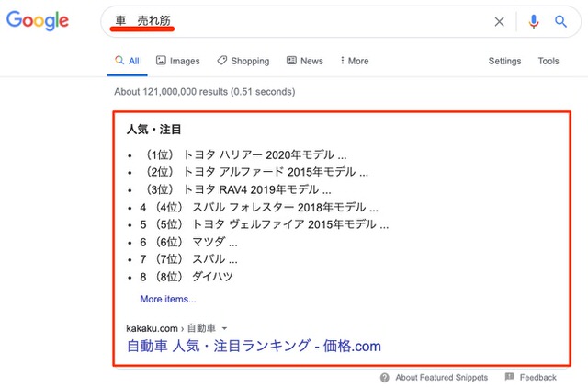Expand dropdown arrow next to kakaku.com breadcrumb
The width and height of the screenshot is (588, 388).
(x=224, y=329)
